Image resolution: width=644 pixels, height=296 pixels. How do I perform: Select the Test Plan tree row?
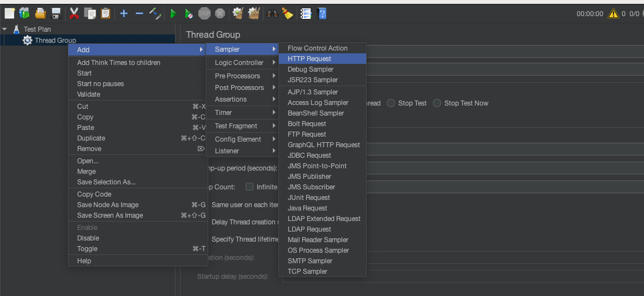[x=87, y=29]
